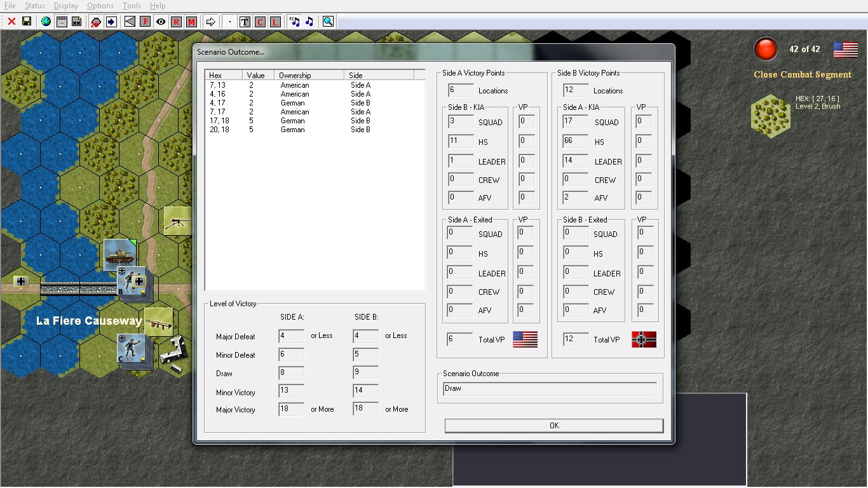Select the hex 7, 17 row

tap(315, 112)
